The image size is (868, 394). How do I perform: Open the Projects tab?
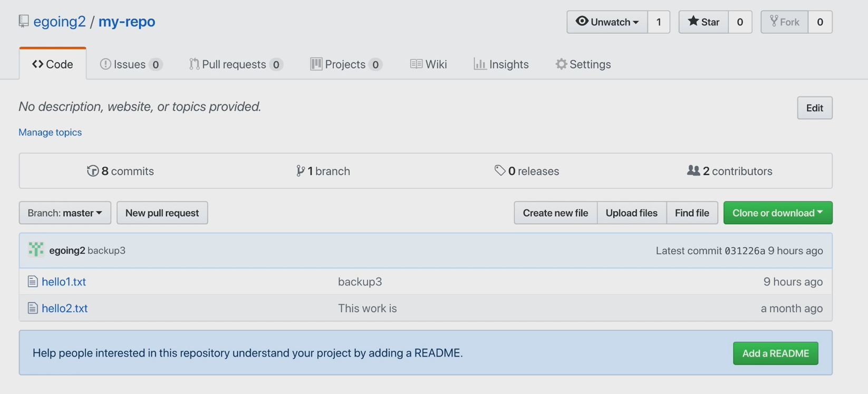pos(346,64)
